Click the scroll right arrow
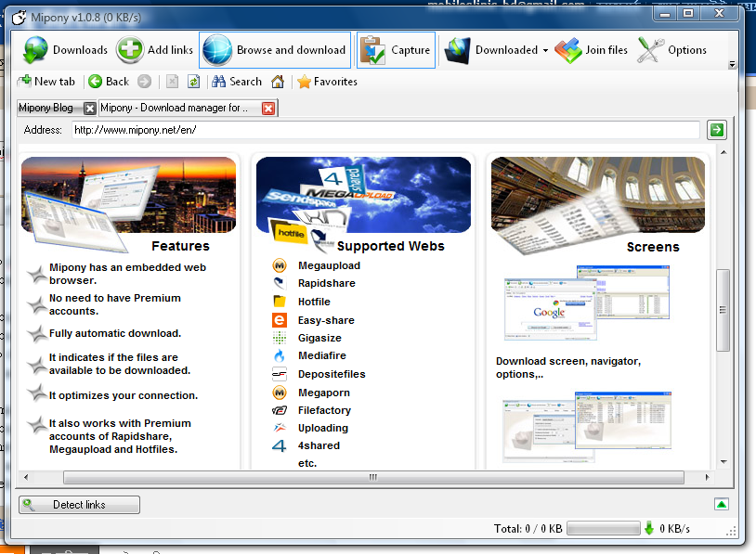The image size is (756, 554). [707, 477]
